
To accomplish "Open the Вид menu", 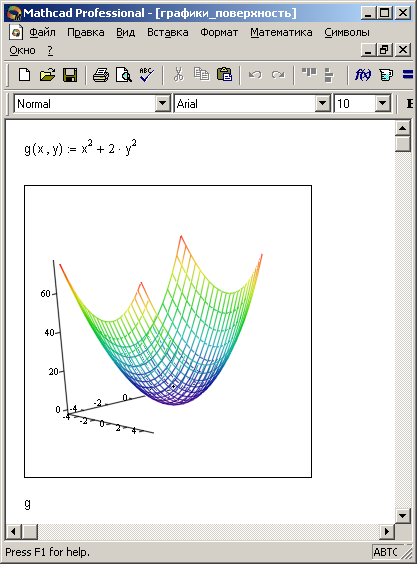I will 125,32.
